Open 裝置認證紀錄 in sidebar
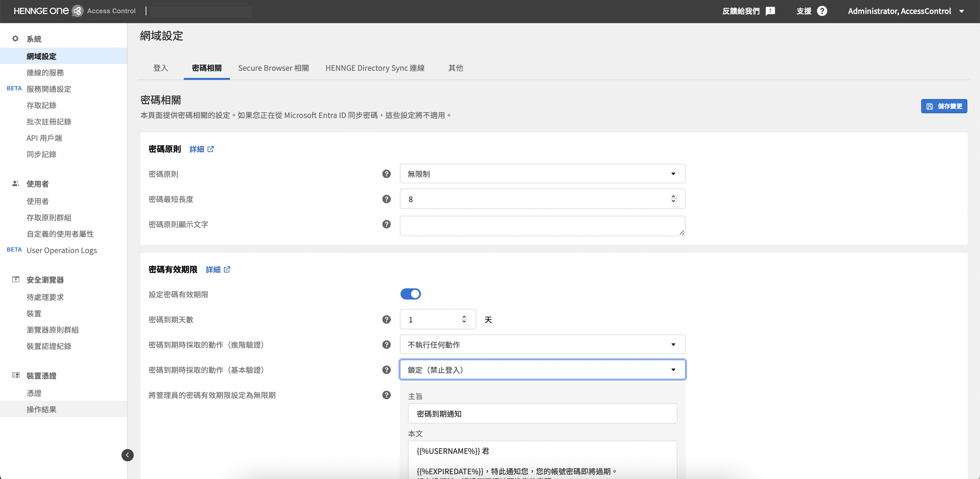Screen dimensions: 980x479 [x=49, y=346]
